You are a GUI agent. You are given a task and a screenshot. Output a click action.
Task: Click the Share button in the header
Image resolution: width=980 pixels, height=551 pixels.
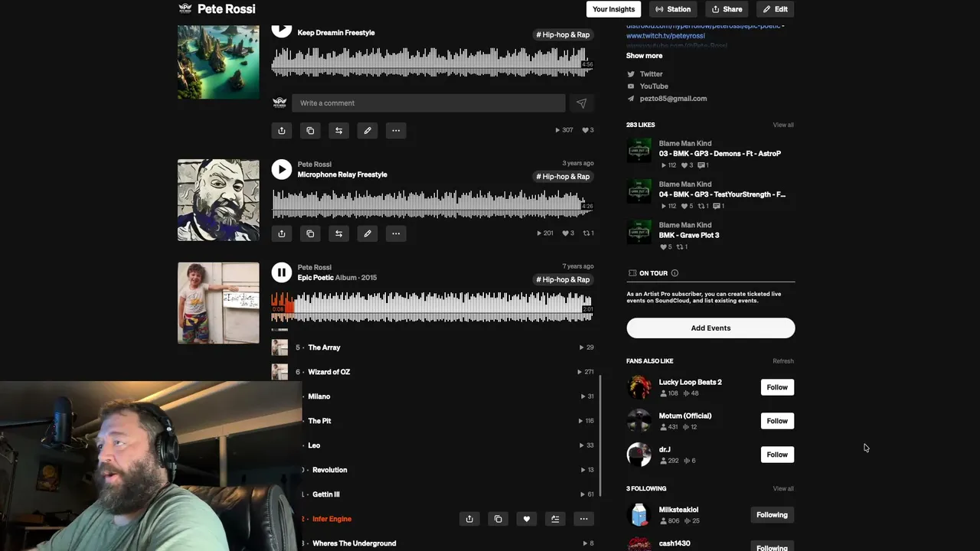pos(727,9)
